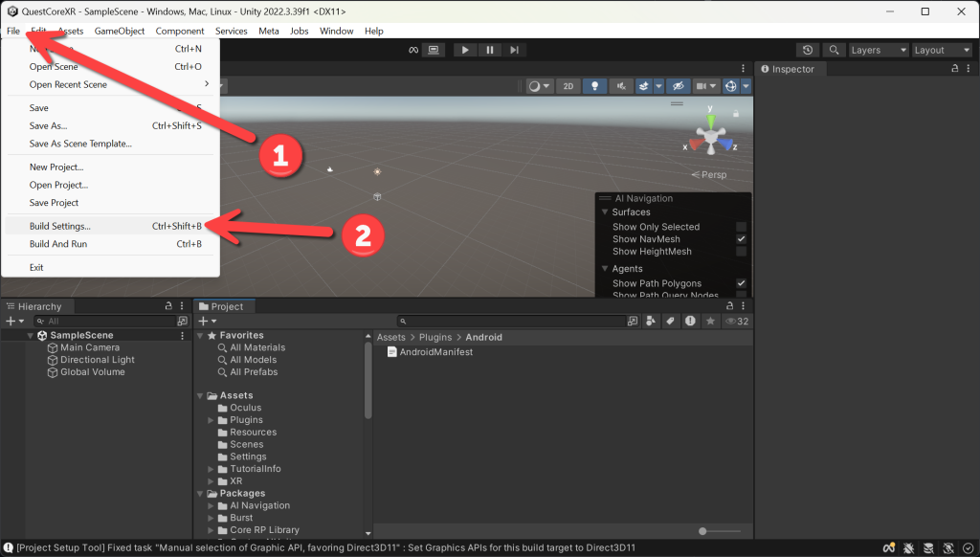Open the Window menu
The width and height of the screenshot is (980, 557).
pos(336,31)
